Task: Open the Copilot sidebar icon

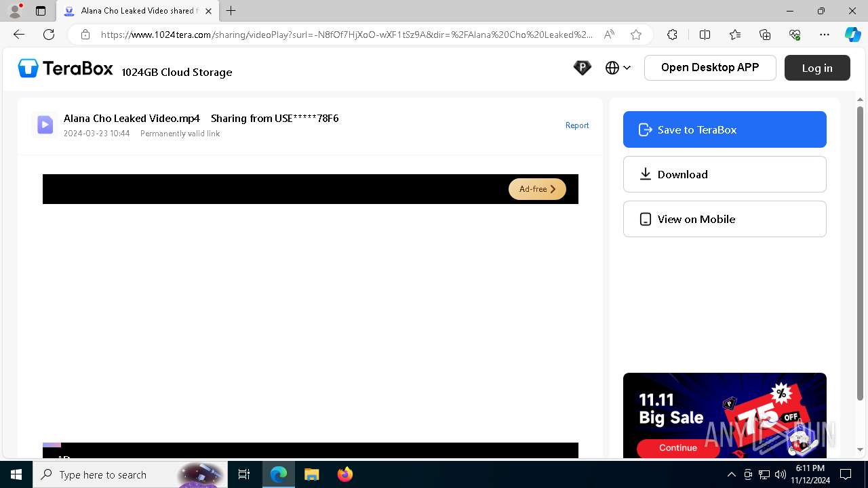Action: click(852, 35)
